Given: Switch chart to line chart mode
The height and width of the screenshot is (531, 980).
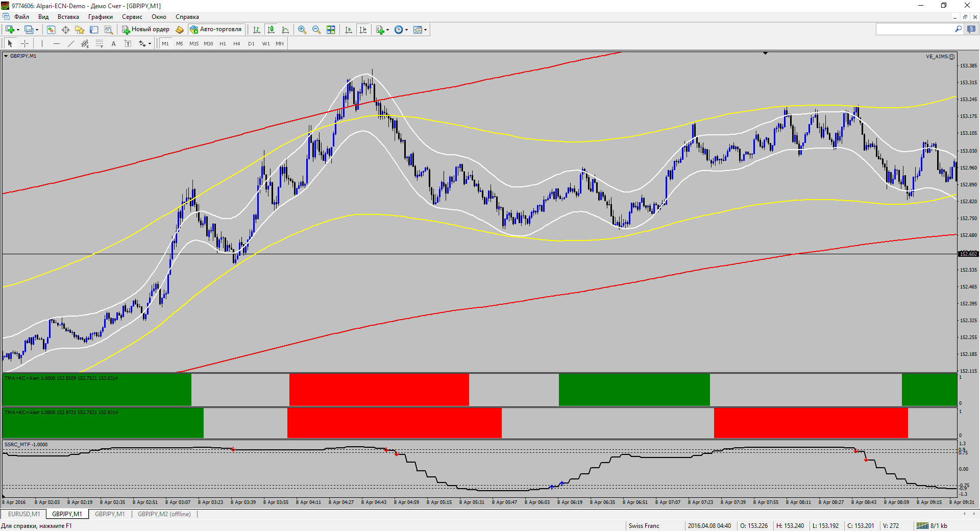Looking at the screenshot, I should (285, 30).
